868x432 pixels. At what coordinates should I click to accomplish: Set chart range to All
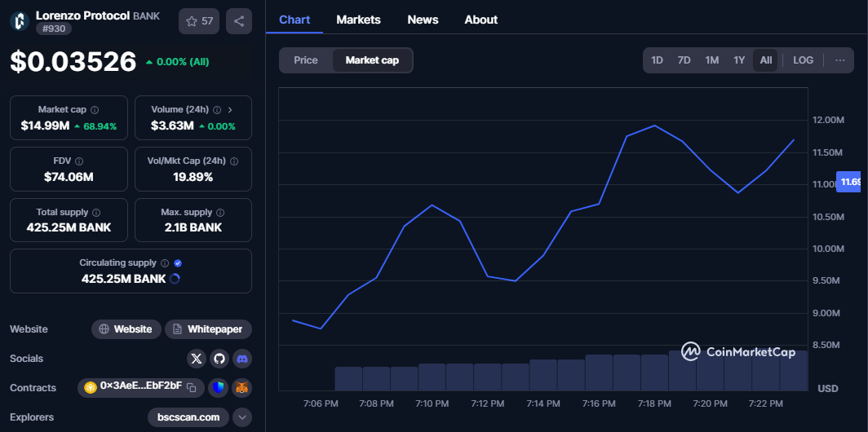pyautogui.click(x=765, y=60)
